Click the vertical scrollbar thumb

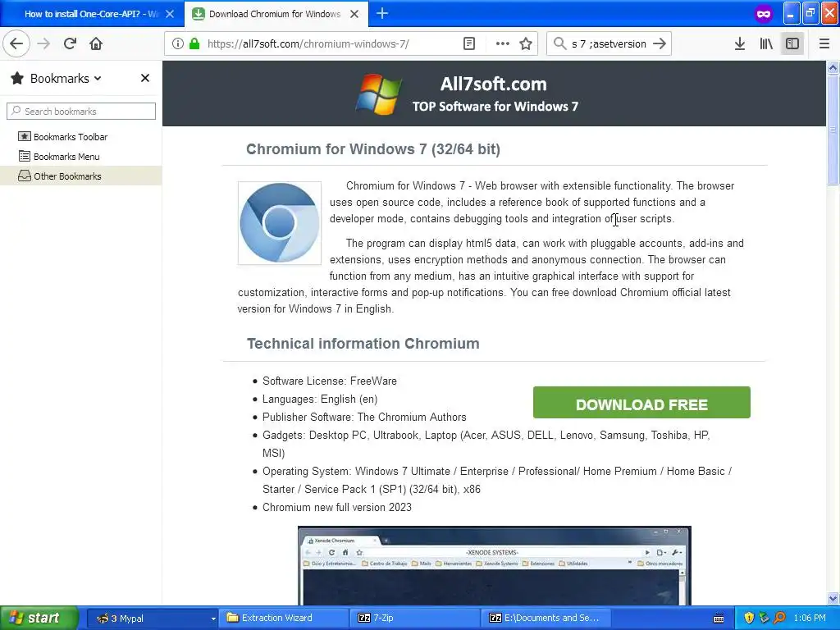pos(833,130)
